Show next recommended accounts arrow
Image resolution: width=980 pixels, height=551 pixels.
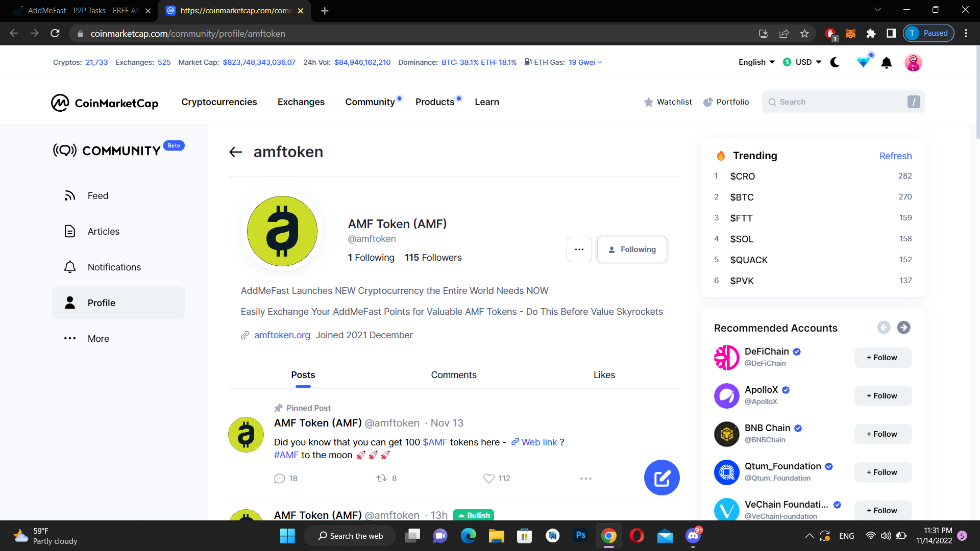tap(903, 328)
